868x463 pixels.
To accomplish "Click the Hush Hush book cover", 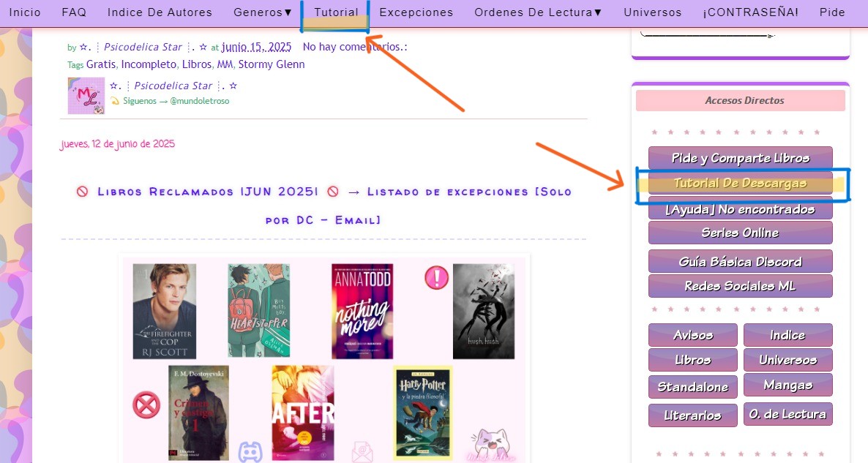I will [x=483, y=312].
